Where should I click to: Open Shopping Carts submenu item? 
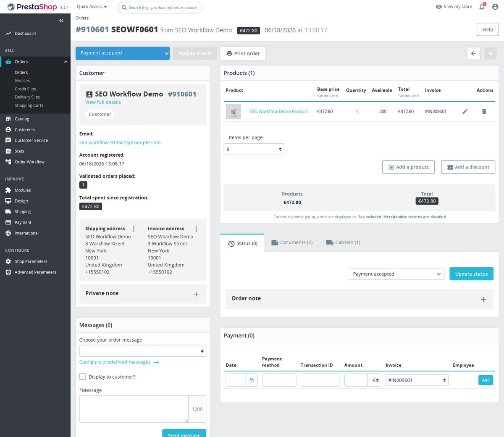[x=29, y=105]
